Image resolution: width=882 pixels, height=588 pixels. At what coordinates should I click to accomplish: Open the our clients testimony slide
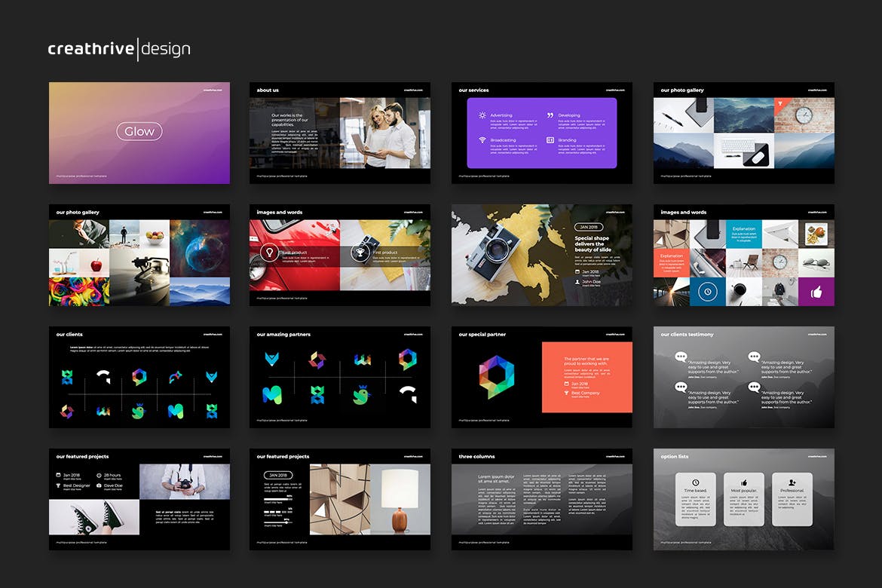coord(744,377)
